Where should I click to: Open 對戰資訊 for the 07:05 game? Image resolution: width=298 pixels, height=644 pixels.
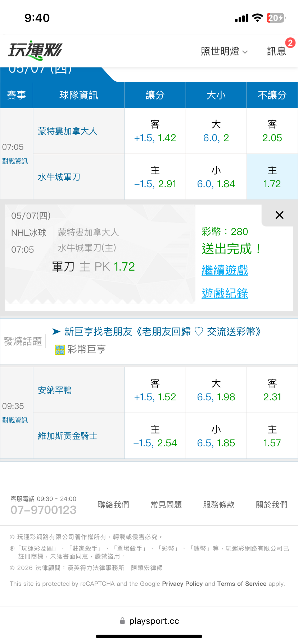pyautogui.click(x=15, y=161)
